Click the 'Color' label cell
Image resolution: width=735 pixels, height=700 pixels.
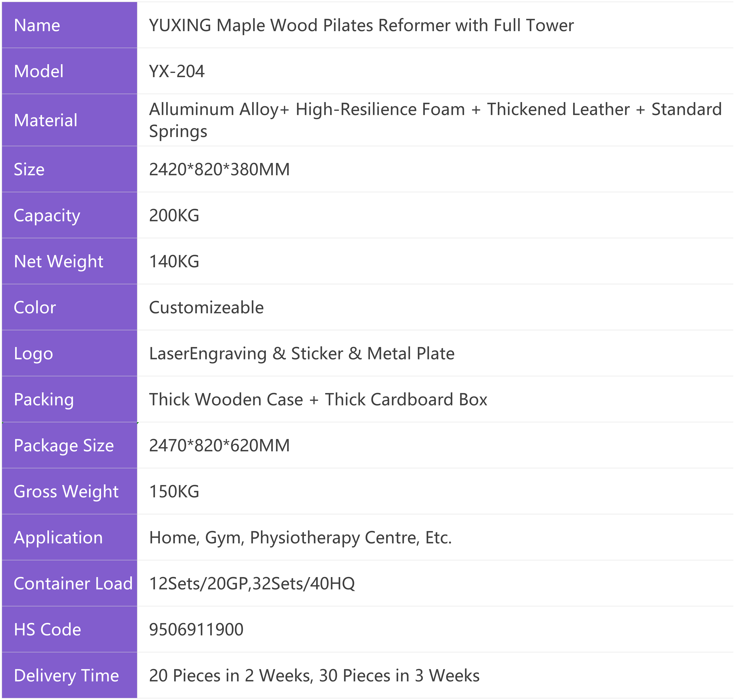click(69, 307)
